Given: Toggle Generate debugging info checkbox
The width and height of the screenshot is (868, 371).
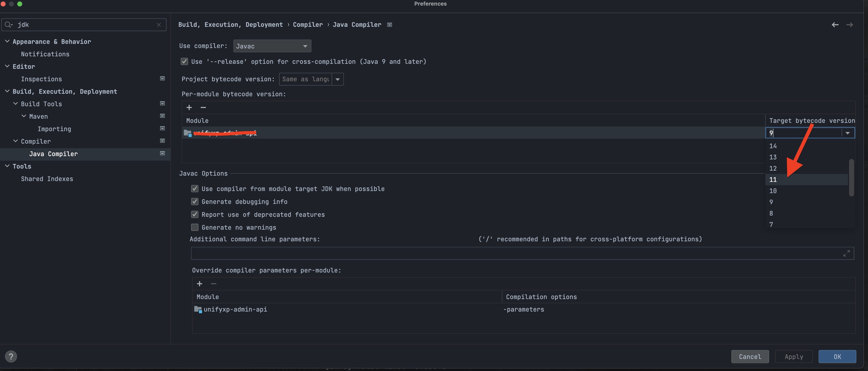Looking at the screenshot, I should coord(195,202).
